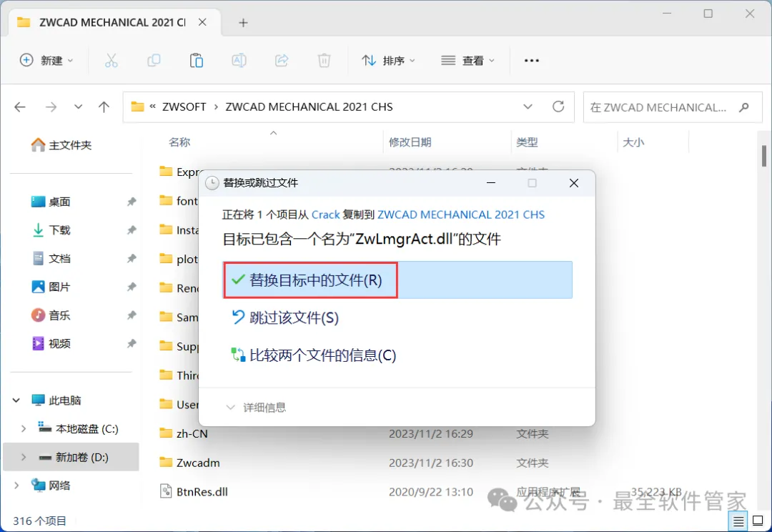Expand 详细信息 in the replace dialog
This screenshot has width=772, height=532.
[255, 408]
